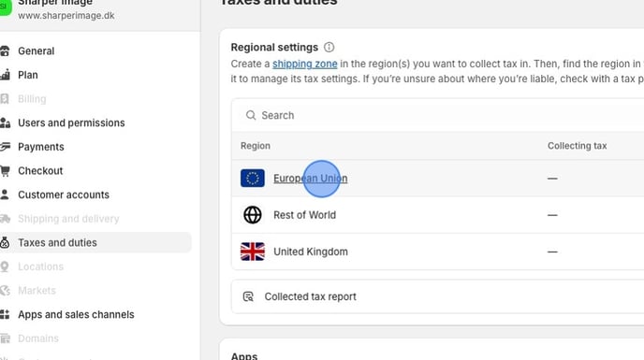Show Regional settings info tooltip icon
The image size is (644, 360).
pos(329,47)
